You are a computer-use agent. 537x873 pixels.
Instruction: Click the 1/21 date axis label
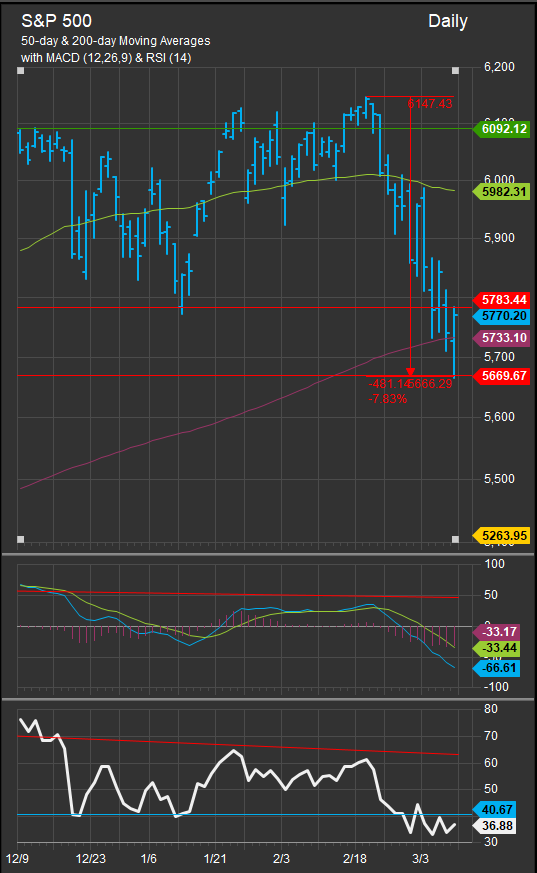[215, 859]
